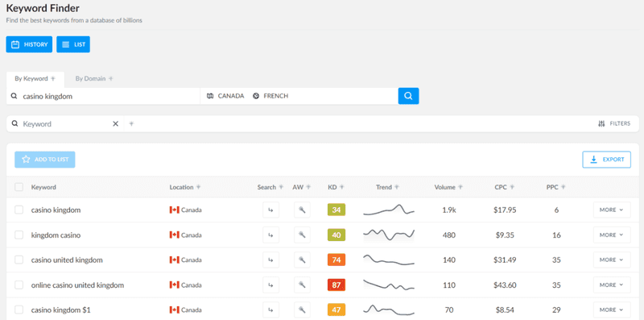Click AW magnifier icon for casino kingdom $1

pyautogui.click(x=302, y=310)
